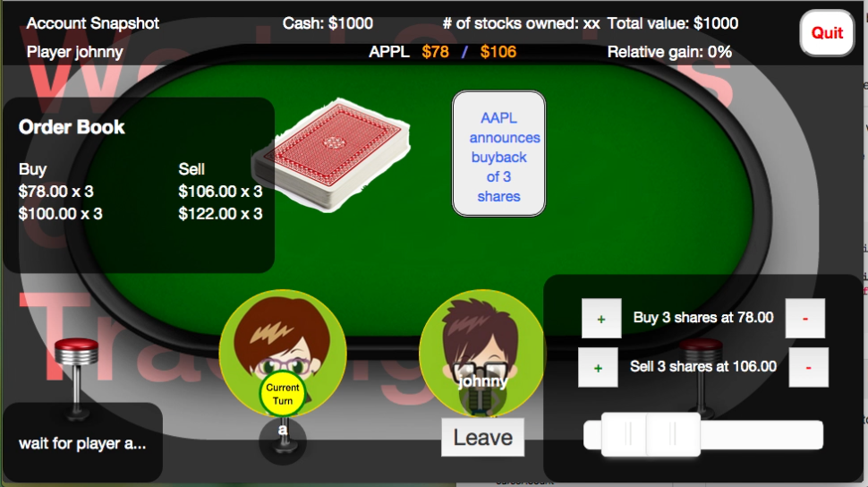Select johnny's avatar
The width and height of the screenshot is (868, 487).
click(482, 353)
